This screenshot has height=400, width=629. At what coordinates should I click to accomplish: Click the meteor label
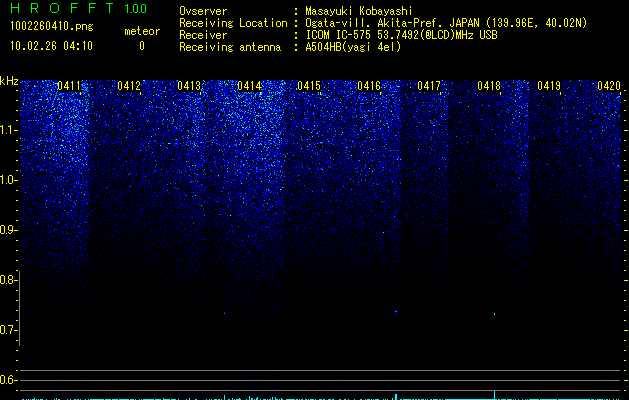(142, 31)
